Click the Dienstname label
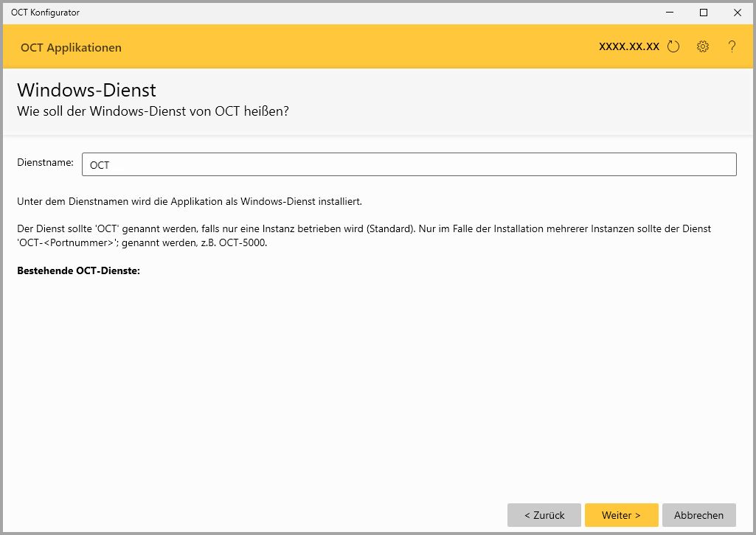 (45, 163)
